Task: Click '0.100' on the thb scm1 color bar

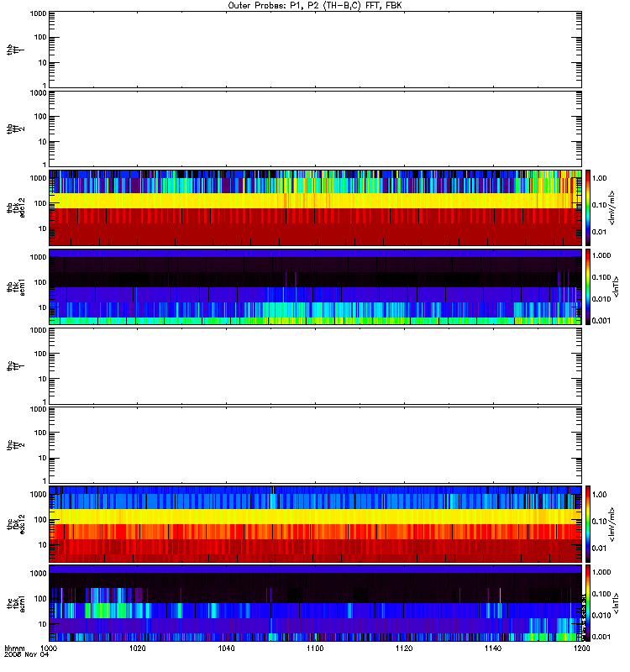Action: point(601,277)
